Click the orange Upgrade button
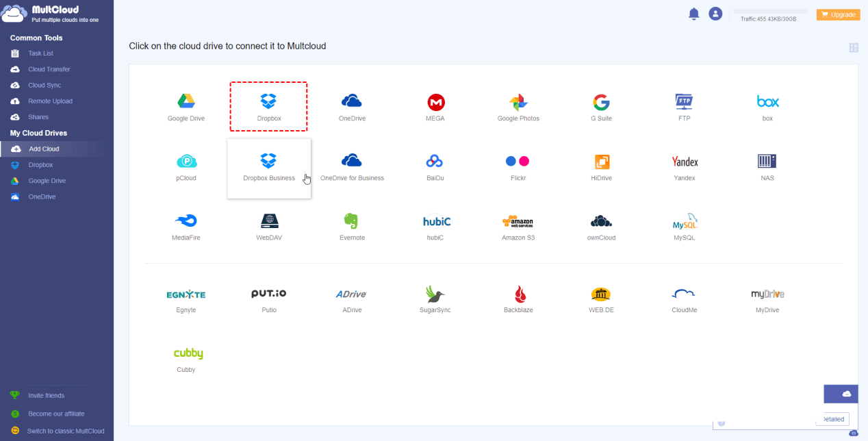The image size is (868, 441). (838, 14)
